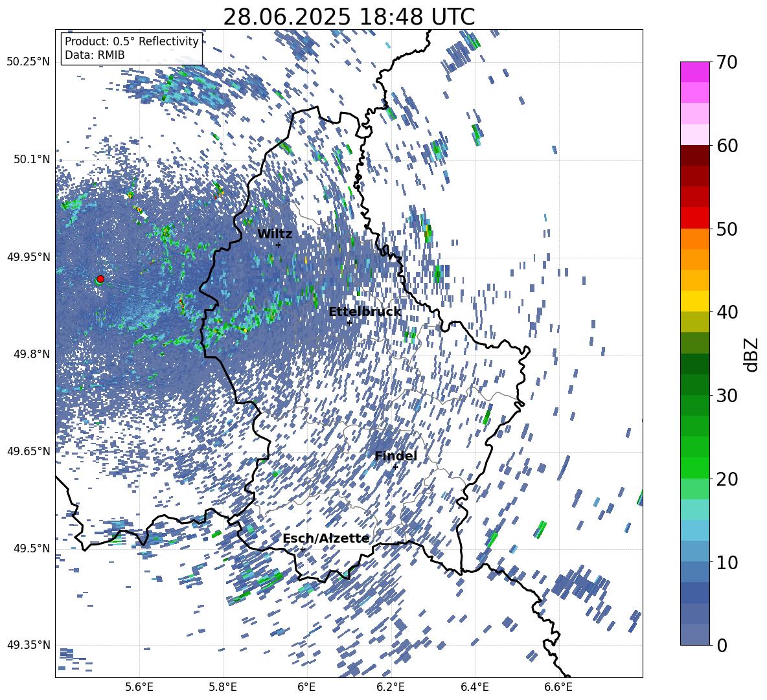Click the bright red colorbar segment near 50
This screenshot has height=700, width=767.
point(694,218)
